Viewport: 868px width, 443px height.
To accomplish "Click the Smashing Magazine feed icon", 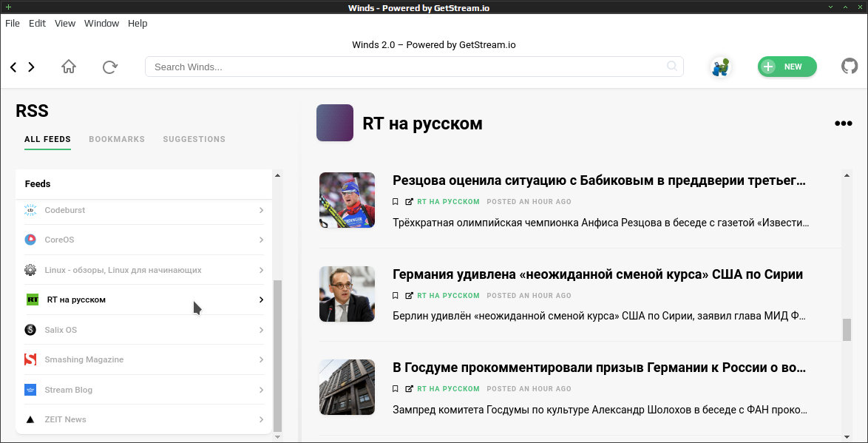I will tap(30, 359).
